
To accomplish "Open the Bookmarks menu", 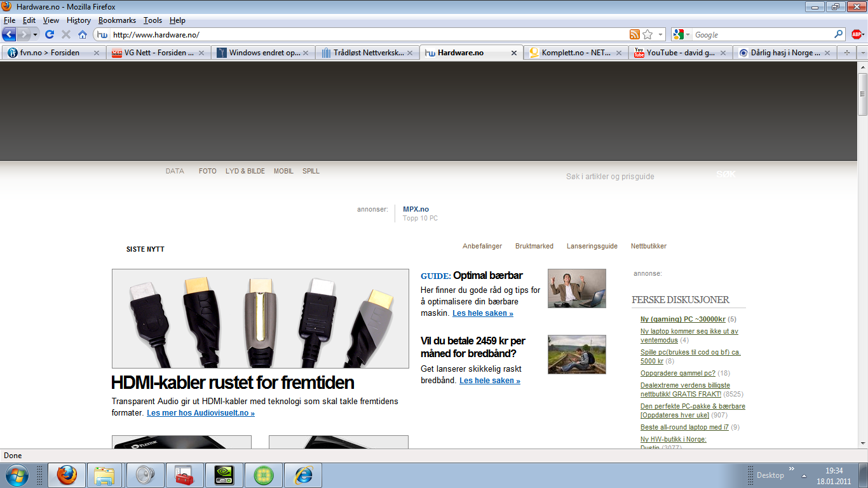I will pyautogui.click(x=117, y=20).
